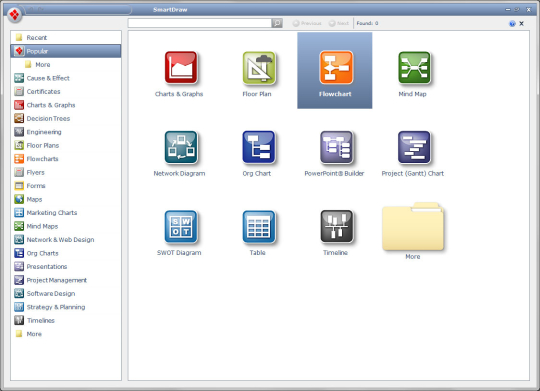Minimize the SmartDraw window

[508, 10]
